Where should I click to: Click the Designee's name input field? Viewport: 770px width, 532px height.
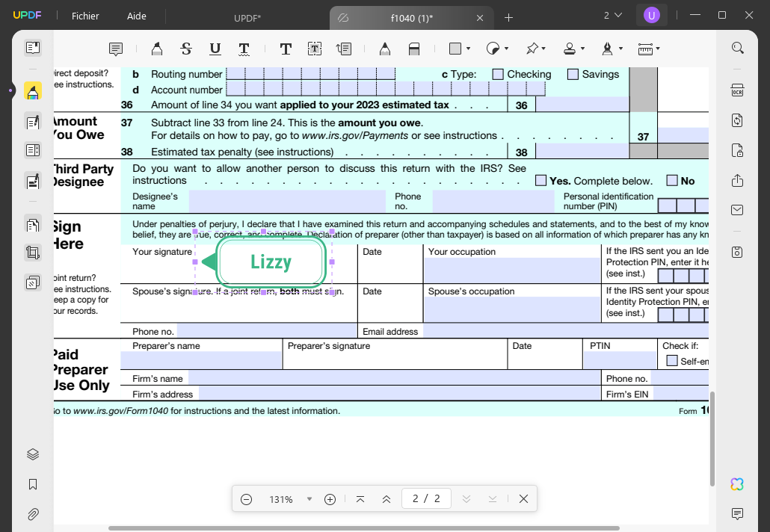(287, 201)
